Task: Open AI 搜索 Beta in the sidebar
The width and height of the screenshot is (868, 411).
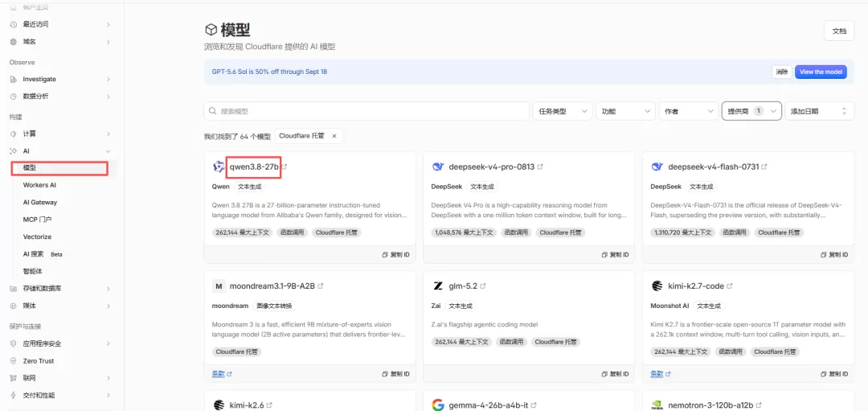Action: [x=43, y=254]
